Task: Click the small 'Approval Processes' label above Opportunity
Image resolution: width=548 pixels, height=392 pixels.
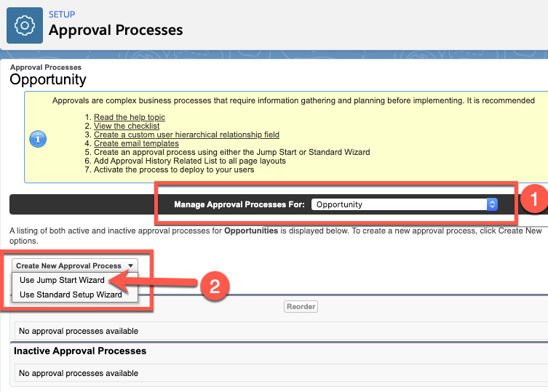Action: tap(46, 67)
